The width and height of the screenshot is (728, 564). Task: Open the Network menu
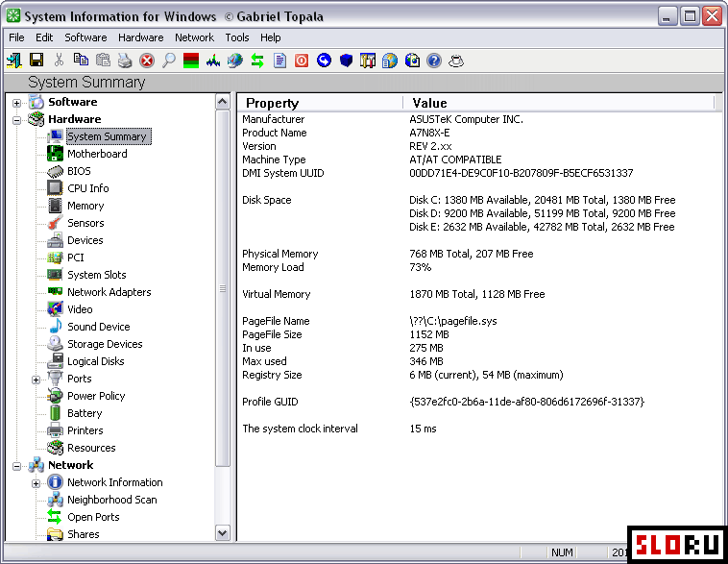pyautogui.click(x=194, y=37)
